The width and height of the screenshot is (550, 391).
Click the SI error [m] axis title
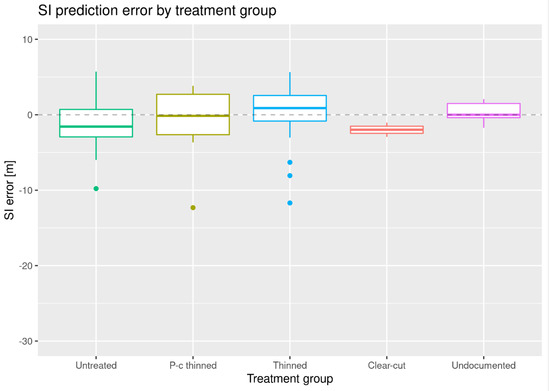9,190
